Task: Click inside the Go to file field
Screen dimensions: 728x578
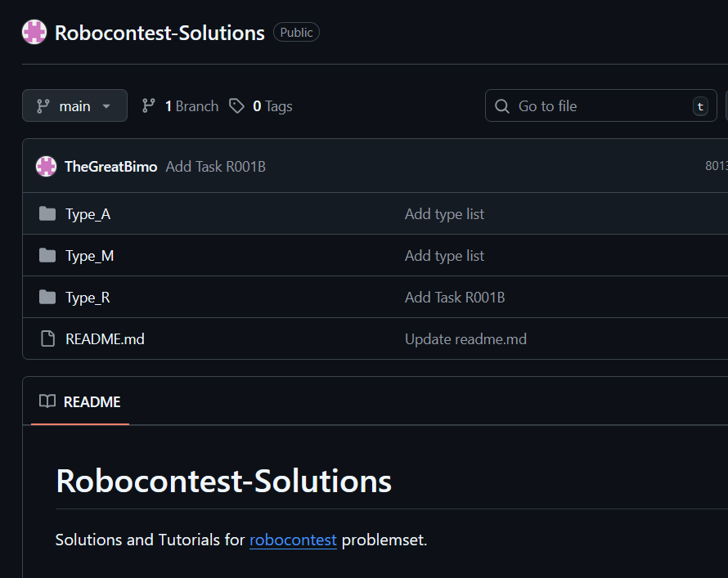Action: pos(573,105)
